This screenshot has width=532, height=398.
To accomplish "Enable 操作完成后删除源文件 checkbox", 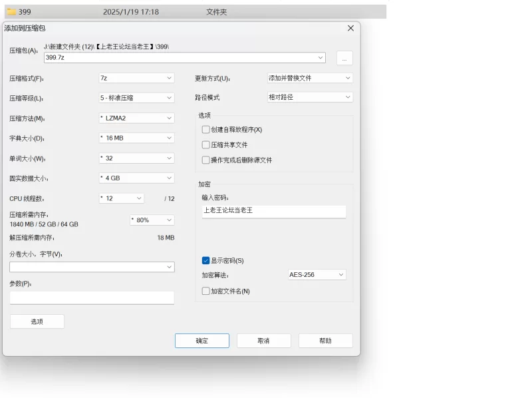I will pos(205,160).
